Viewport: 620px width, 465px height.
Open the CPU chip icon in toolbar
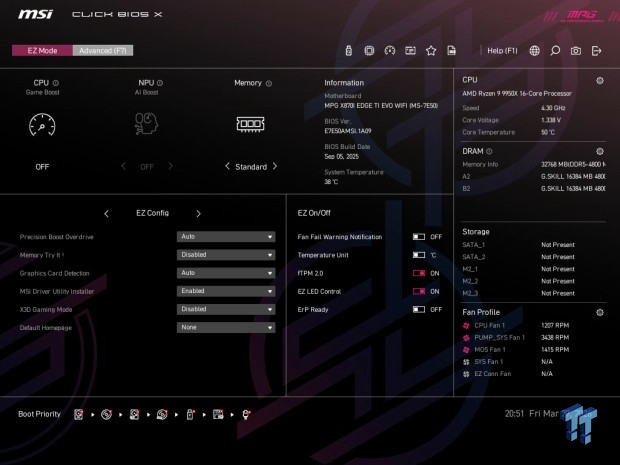369,51
